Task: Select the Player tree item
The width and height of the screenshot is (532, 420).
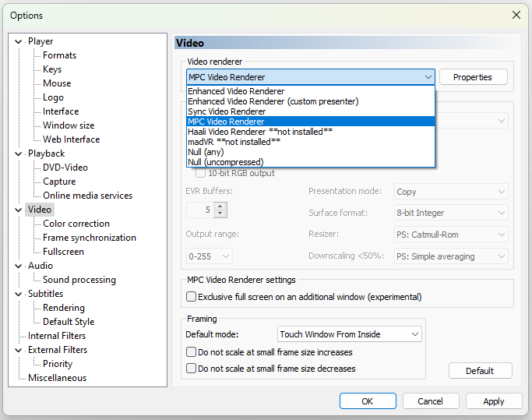Action: [x=41, y=41]
